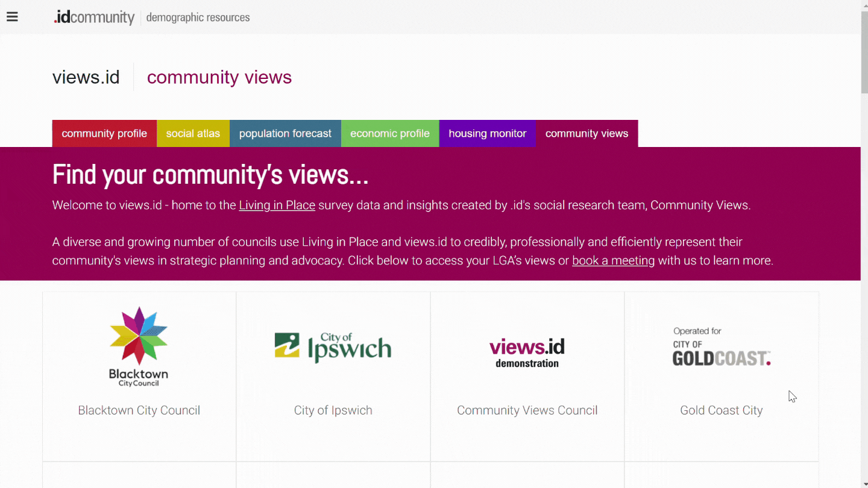The image size is (868, 488).
Task: Open the City of Ipswich text label
Action: click(333, 410)
